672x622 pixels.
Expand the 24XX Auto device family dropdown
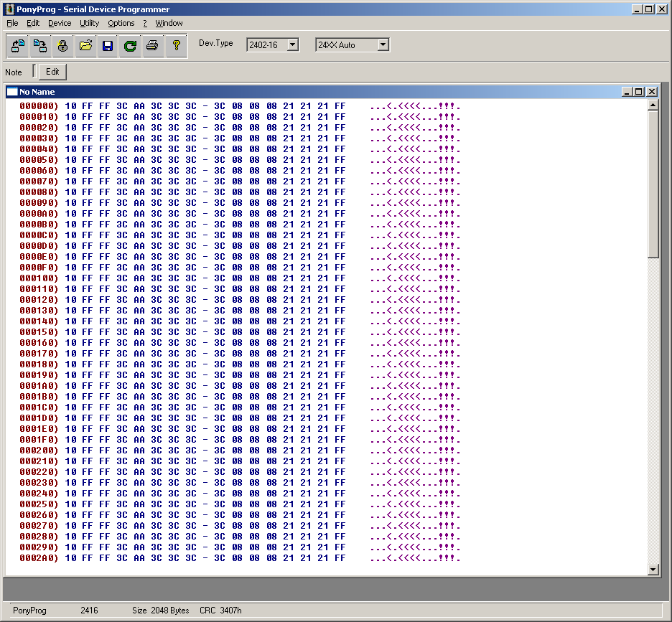coord(383,44)
